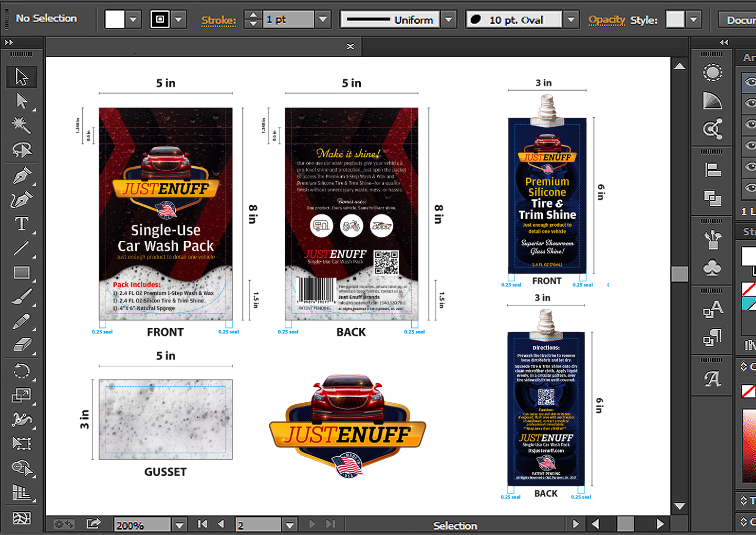This screenshot has width=756, height=535.
Task: Toggle visibility eye of the second layer row
Action: (750, 103)
